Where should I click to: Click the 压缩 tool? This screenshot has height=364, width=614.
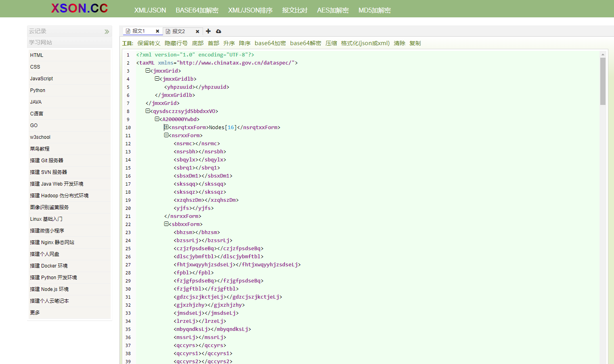click(x=331, y=43)
